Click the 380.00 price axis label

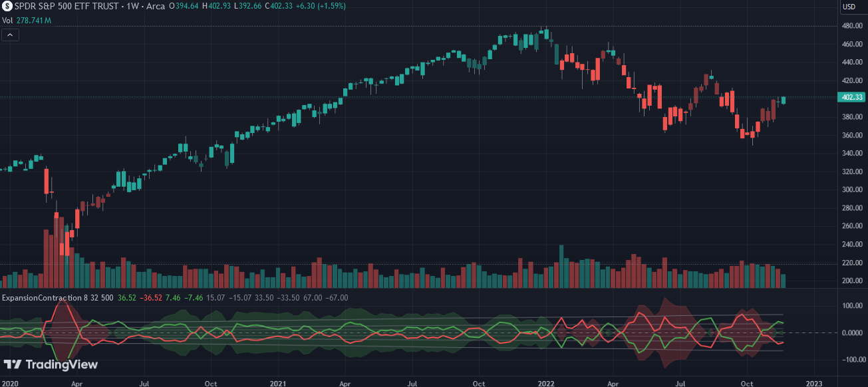click(852, 117)
